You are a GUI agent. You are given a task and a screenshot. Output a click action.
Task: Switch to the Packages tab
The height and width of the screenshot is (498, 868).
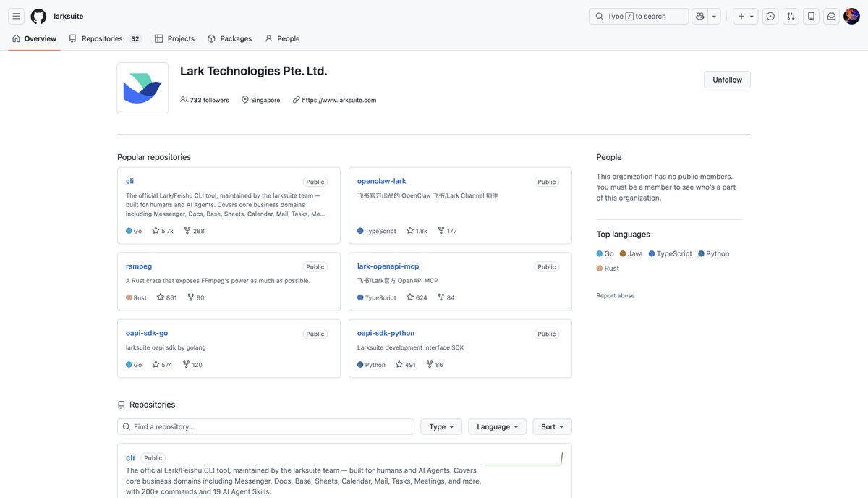229,38
